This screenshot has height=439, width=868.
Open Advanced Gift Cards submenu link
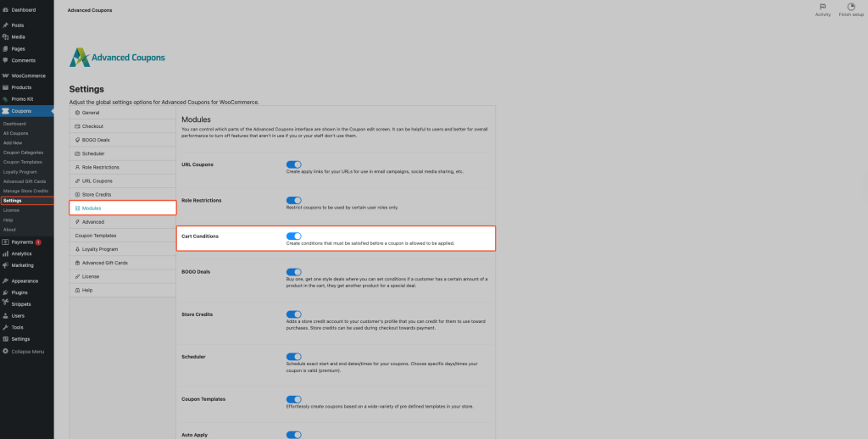(x=25, y=181)
